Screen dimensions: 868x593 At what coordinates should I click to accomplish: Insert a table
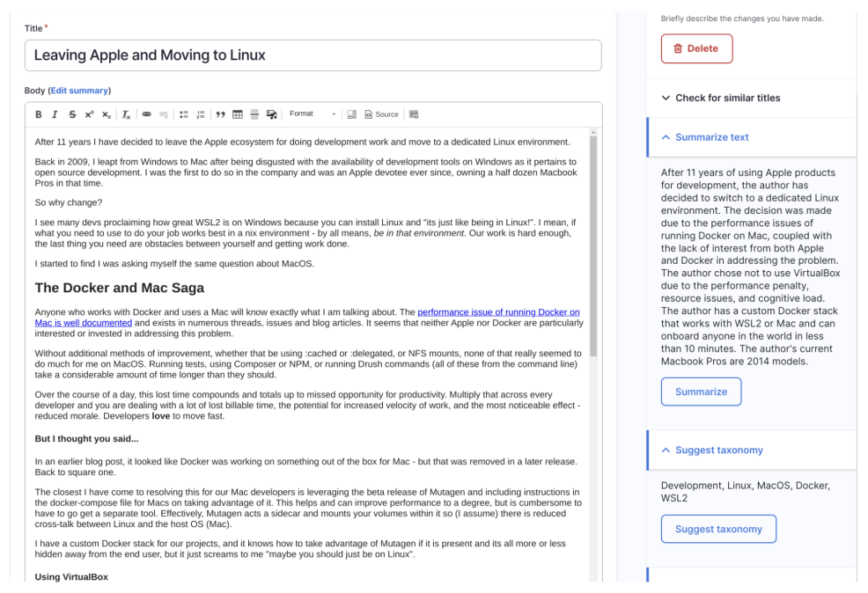pos(238,114)
